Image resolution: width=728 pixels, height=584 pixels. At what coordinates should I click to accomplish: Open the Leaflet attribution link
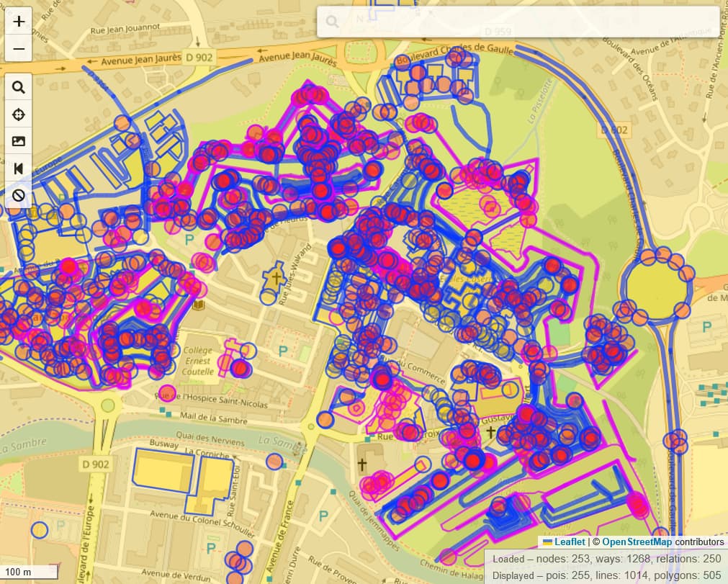click(x=568, y=542)
